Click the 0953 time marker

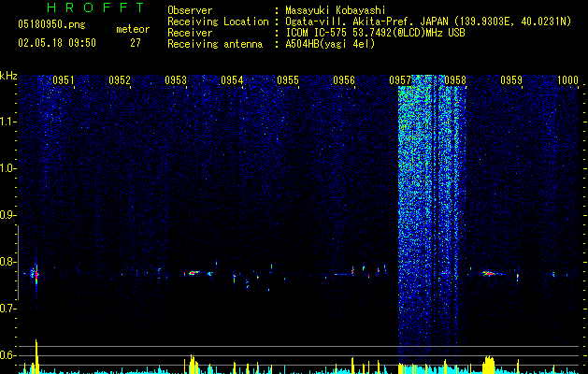click(176, 80)
